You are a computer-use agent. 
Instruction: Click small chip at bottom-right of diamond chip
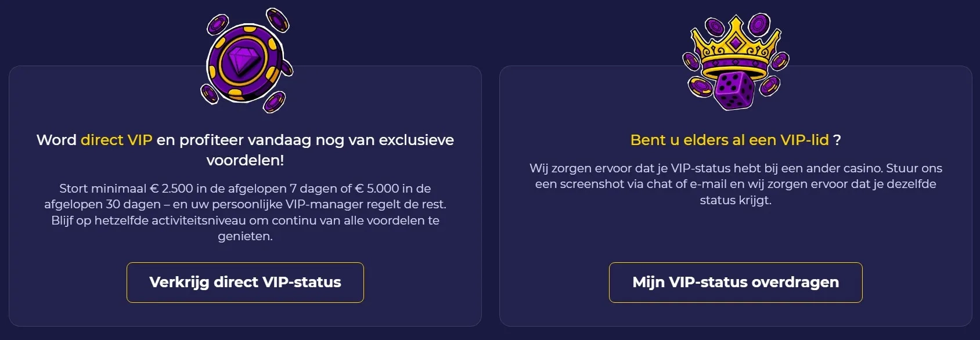pyautogui.click(x=273, y=102)
